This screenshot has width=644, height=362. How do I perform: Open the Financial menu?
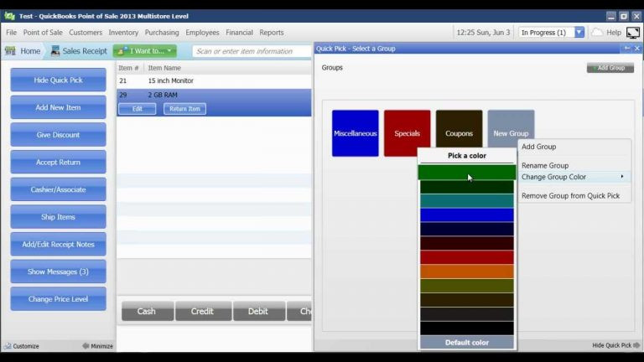pyautogui.click(x=239, y=33)
